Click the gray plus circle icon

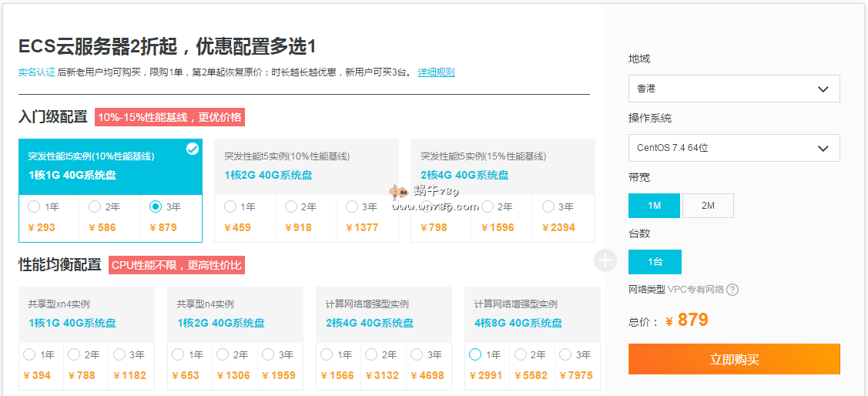click(x=605, y=260)
